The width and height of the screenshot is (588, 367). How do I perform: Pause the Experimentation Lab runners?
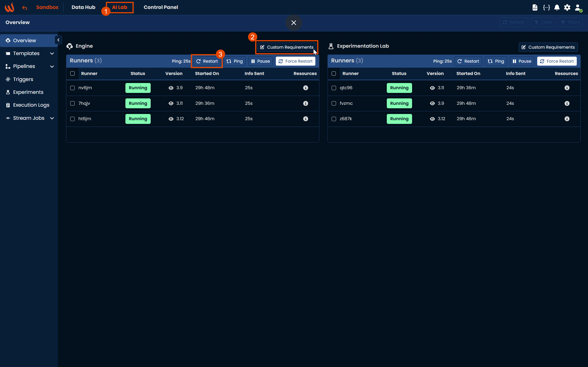[522, 61]
